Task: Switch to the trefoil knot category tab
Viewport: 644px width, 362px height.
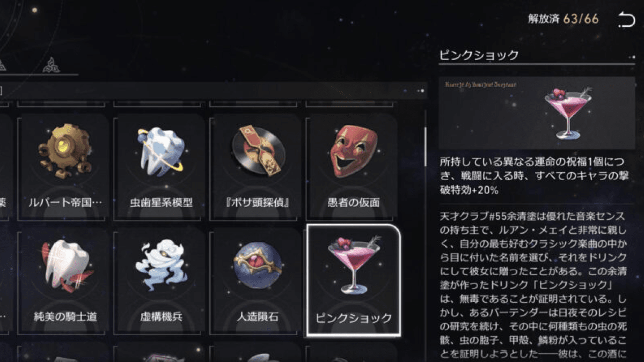Action: coord(52,64)
